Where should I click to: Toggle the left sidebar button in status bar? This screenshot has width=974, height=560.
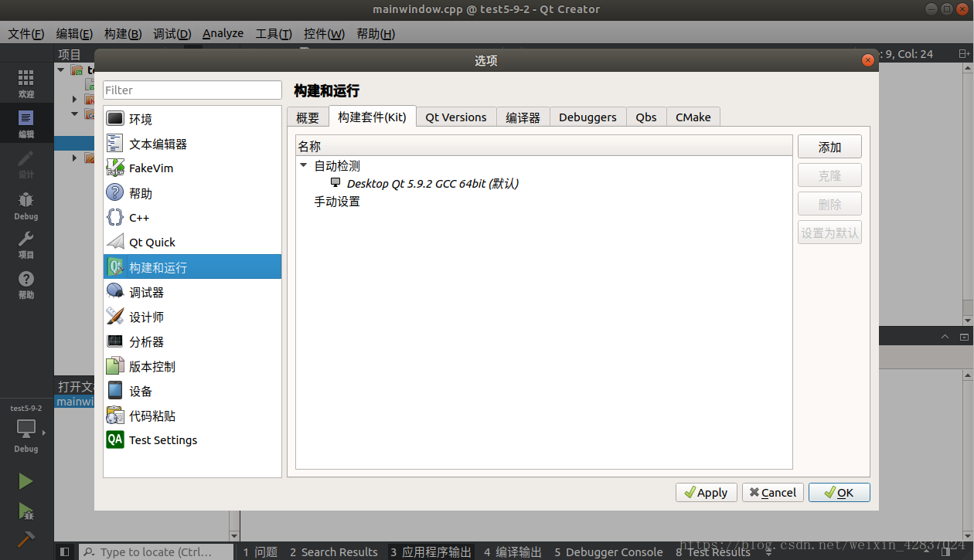coord(65,552)
